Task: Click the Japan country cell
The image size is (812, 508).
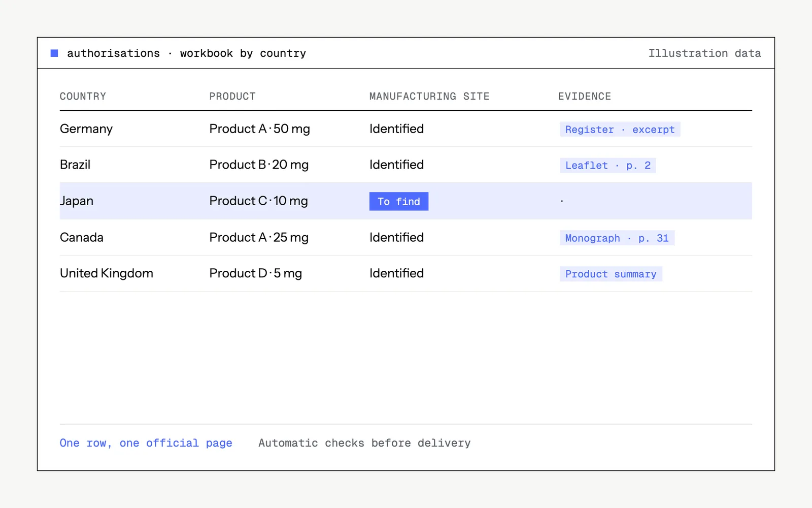Action: [x=77, y=201]
